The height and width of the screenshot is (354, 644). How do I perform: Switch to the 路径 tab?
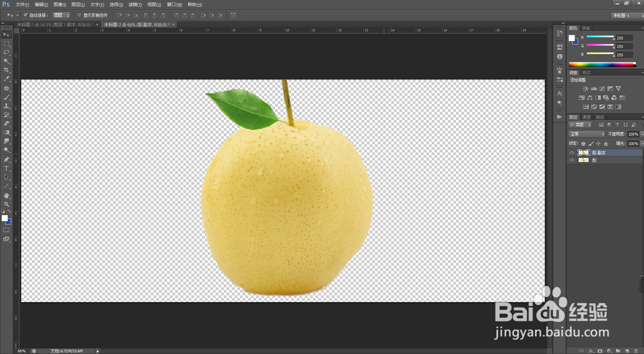(x=600, y=117)
